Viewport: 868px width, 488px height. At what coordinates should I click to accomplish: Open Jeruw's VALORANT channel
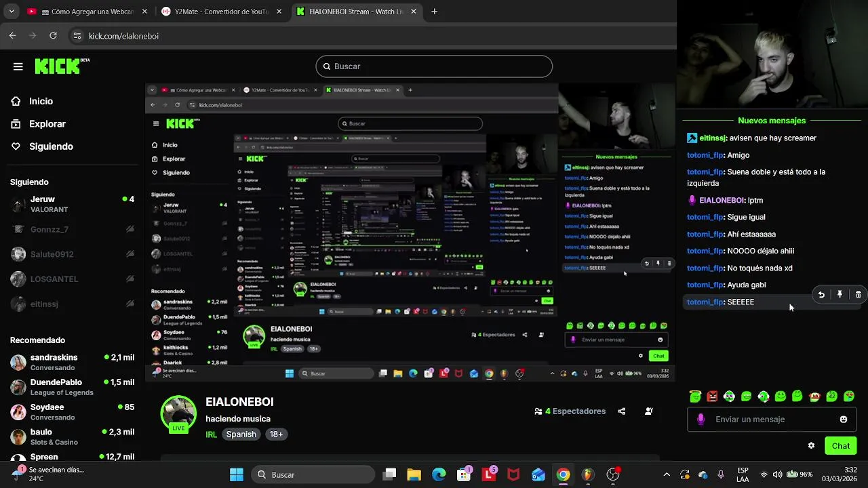[72, 204]
